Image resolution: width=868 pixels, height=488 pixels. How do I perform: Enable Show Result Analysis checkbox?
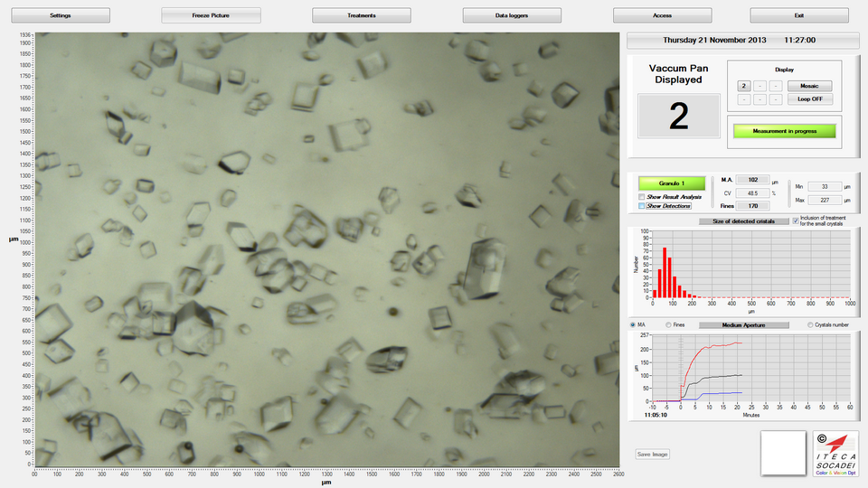click(642, 196)
